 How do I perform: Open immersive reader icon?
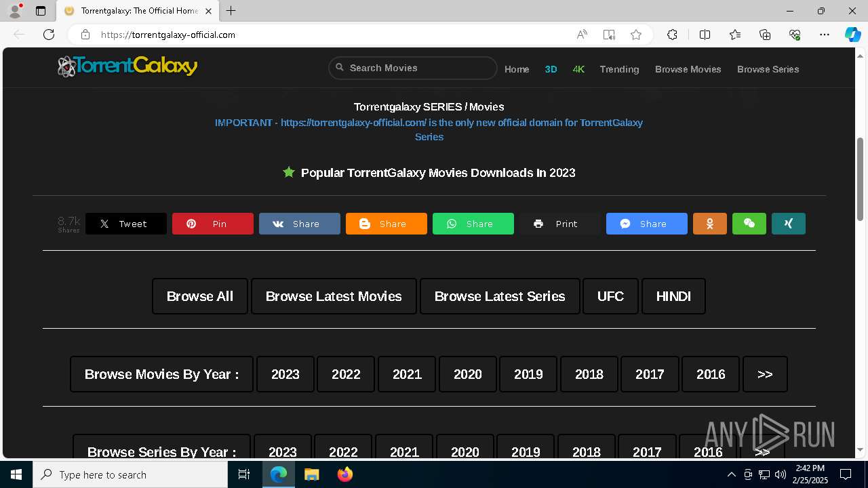click(x=609, y=35)
